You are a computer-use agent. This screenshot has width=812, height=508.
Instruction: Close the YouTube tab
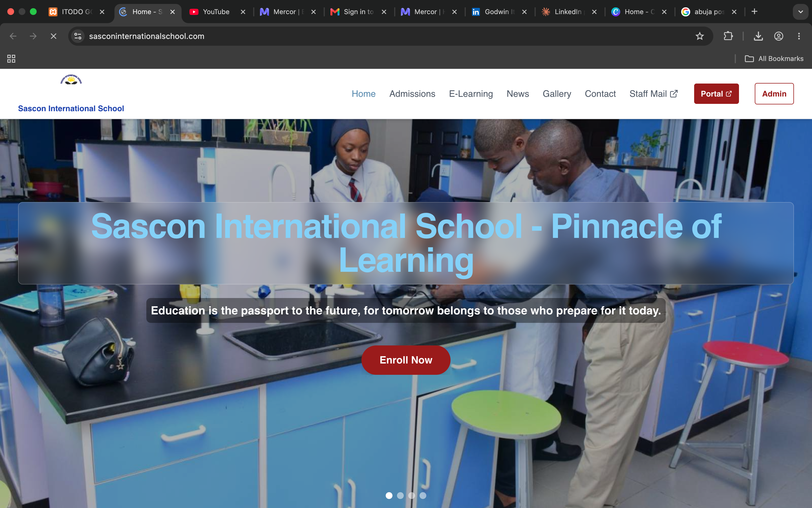(243, 12)
